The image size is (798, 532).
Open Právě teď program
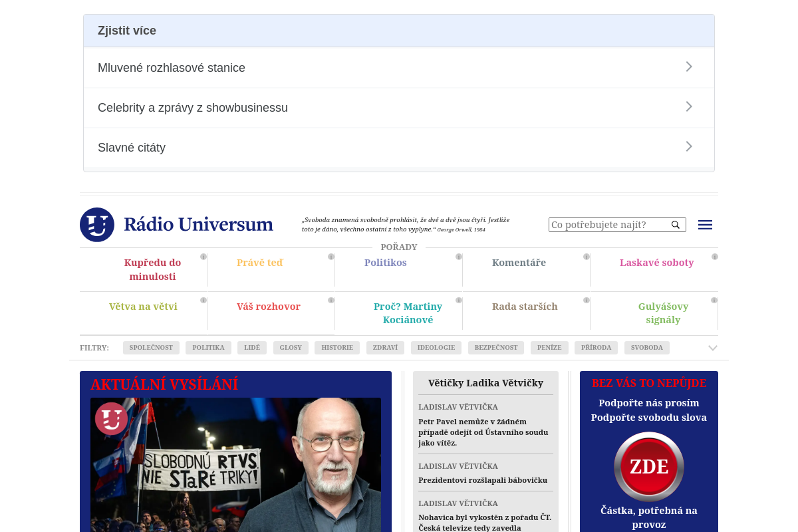point(260,263)
